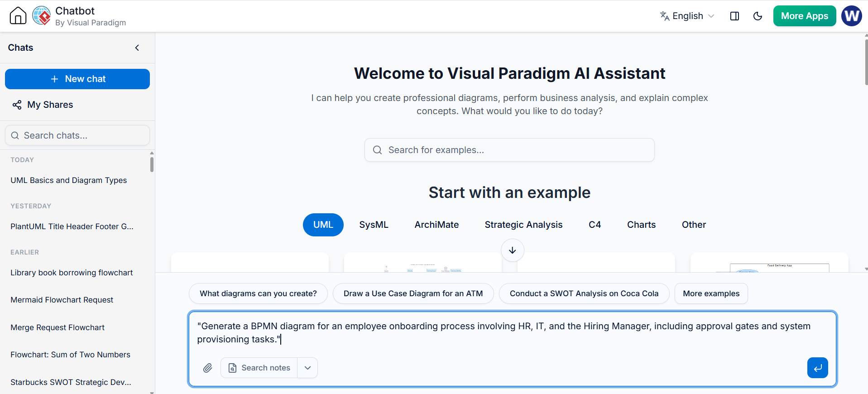Select the Other example tab
Image resolution: width=868 pixels, height=394 pixels.
pyautogui.click(x=694, y=225)
